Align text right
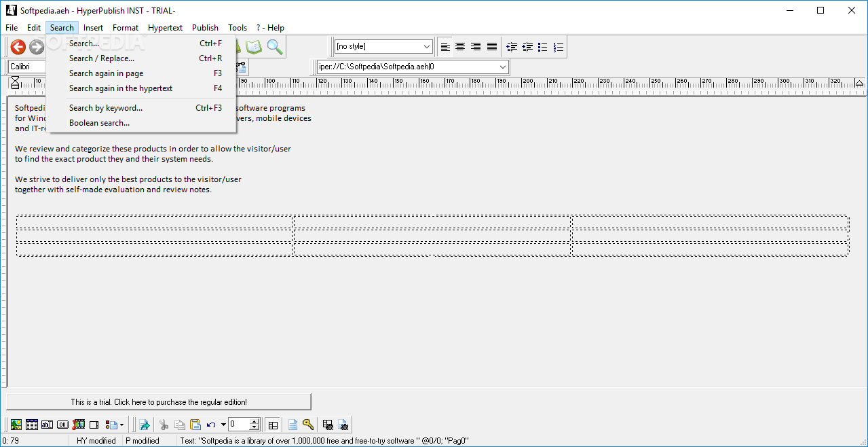 [x=476, y=47]
